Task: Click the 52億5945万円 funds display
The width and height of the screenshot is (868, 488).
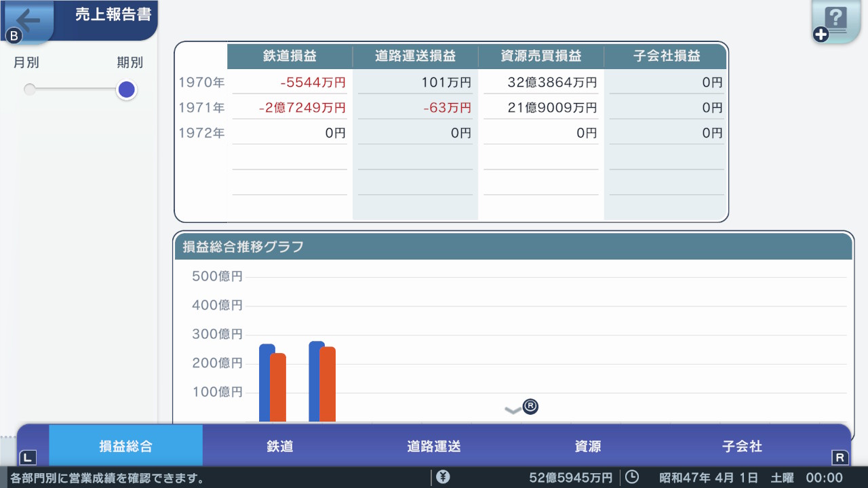Action: pos(570,478)
